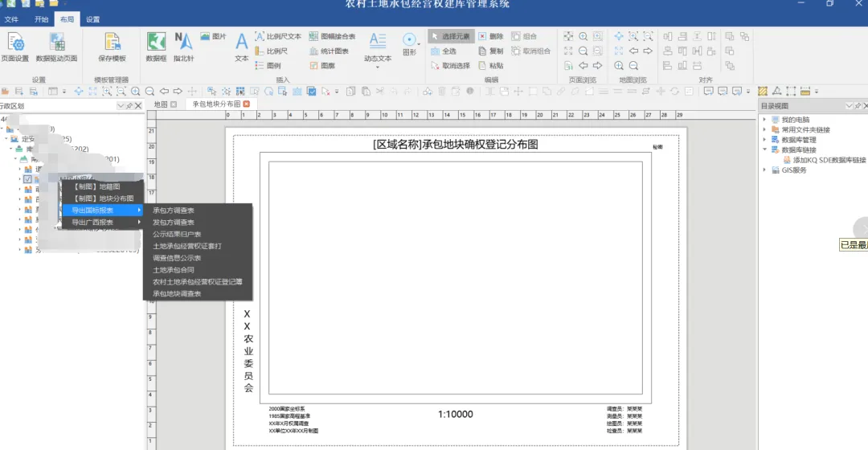Insert 图幅接合表 sheet index

(332, 36)
